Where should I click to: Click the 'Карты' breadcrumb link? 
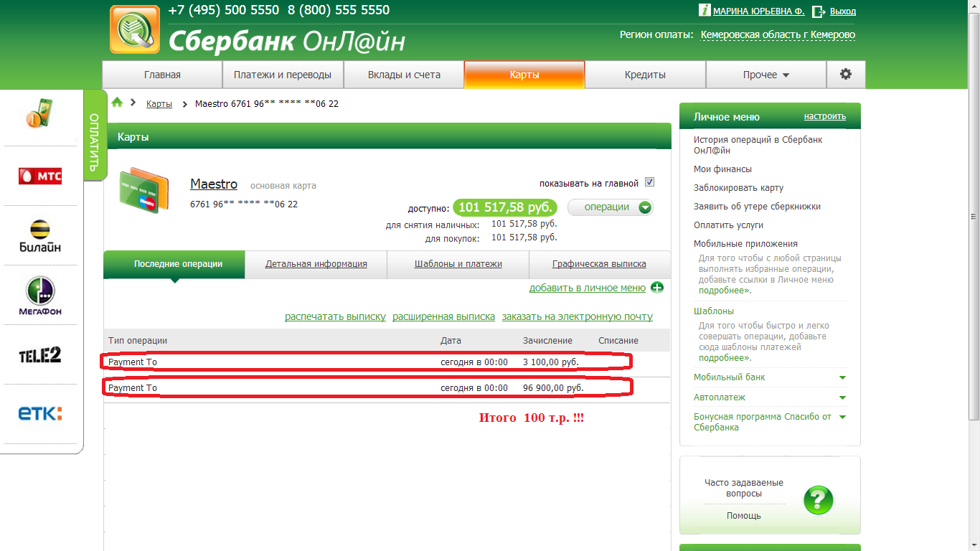click(x=159, y=103)
